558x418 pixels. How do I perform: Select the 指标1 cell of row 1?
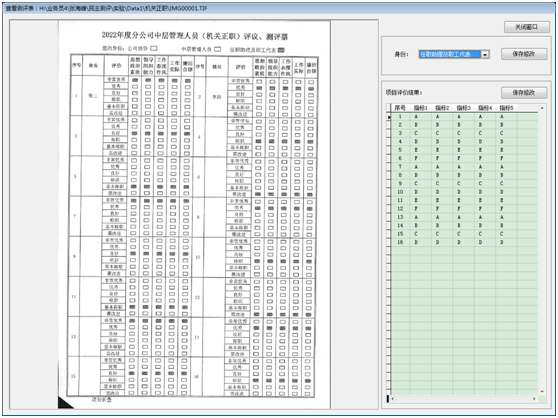pyautogui.click(x=421, y=117)
